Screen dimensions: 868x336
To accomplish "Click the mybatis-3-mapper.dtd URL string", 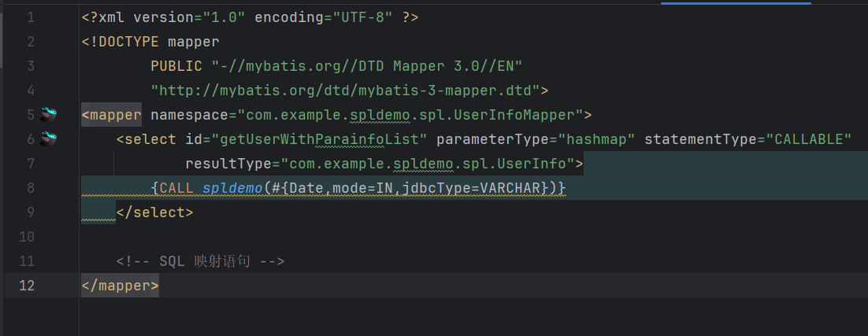I will pos(346,90).
